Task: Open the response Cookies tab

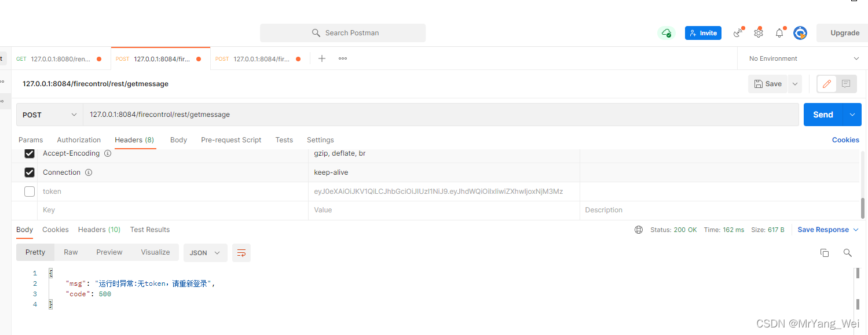Action: click(x=56, y=230)
